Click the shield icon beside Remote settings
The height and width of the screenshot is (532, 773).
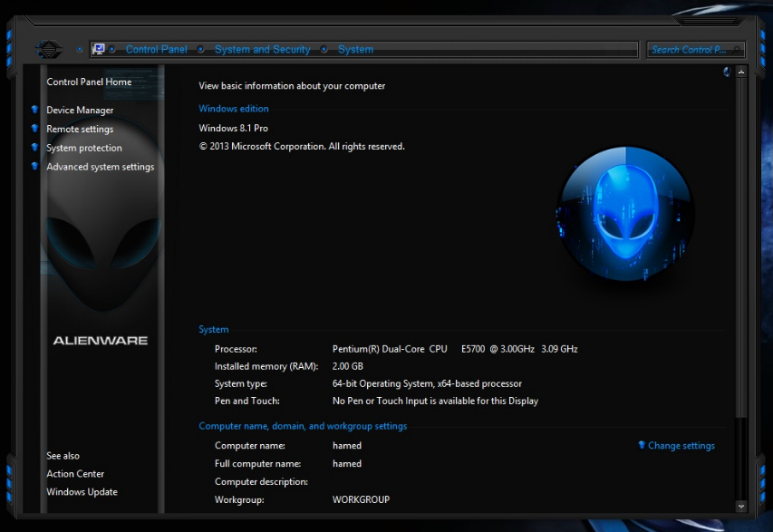(x=34, y=129)
